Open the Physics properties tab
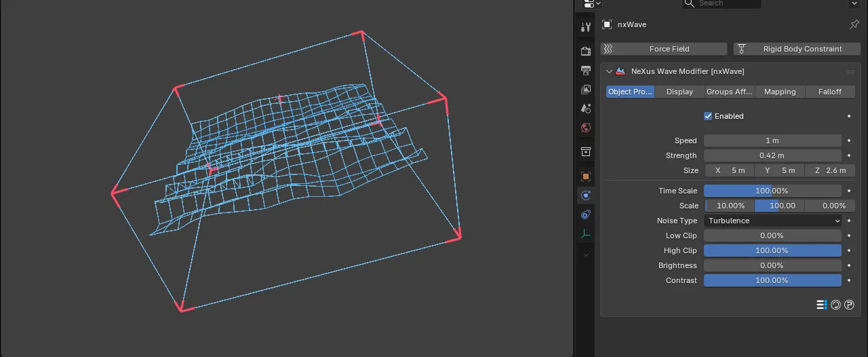The image size is (868, 357). (x=586, y=195)
